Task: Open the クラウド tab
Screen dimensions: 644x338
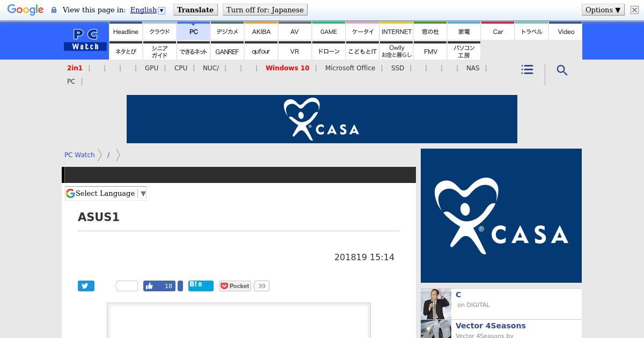Action: [159, 31]
